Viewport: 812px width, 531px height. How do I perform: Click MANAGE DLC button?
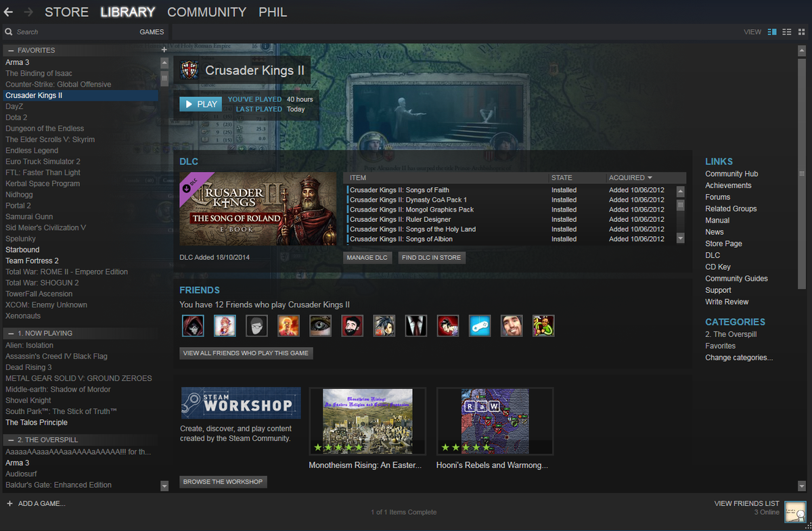coord(367,258)
